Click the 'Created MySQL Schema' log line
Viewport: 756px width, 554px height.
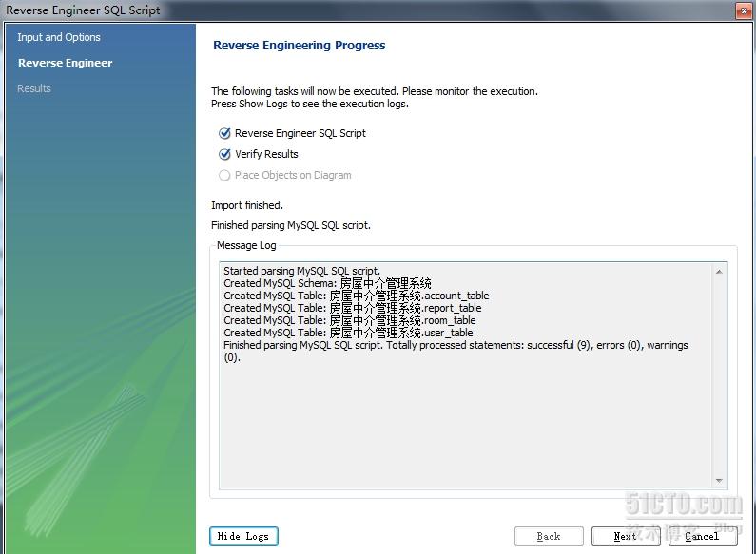click(x=327, y=283)
